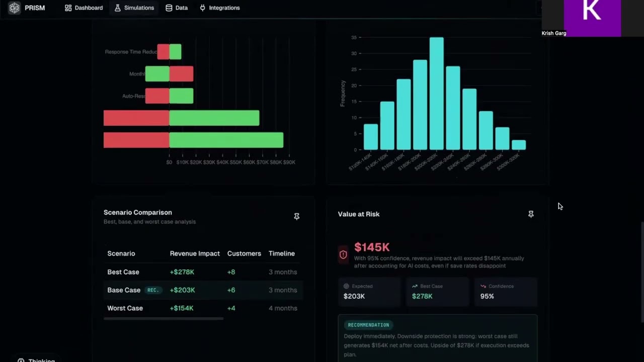The width and height of the screenshot is (644, 362).
Task: Click the Best Case trend-up icon
Action: [415, 286]
